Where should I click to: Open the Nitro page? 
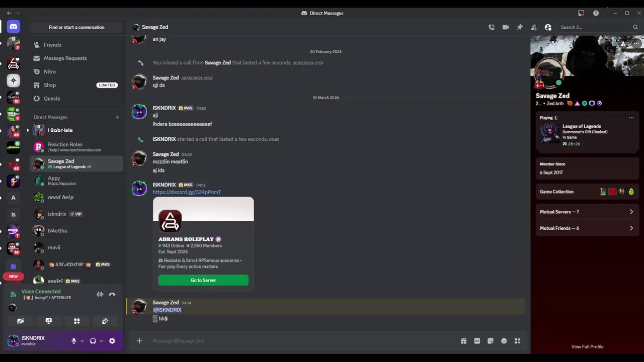coord(76,72)
